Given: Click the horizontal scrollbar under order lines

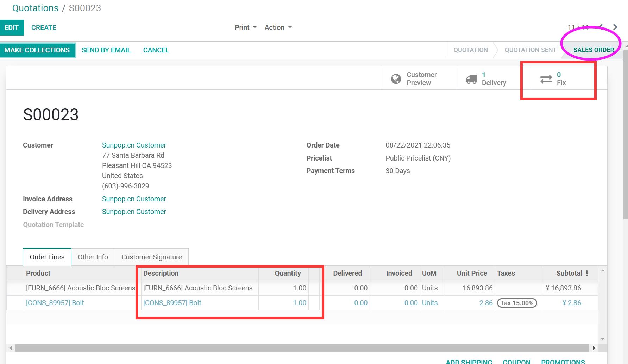Looking at the screenshot, I should pos(302,348).
